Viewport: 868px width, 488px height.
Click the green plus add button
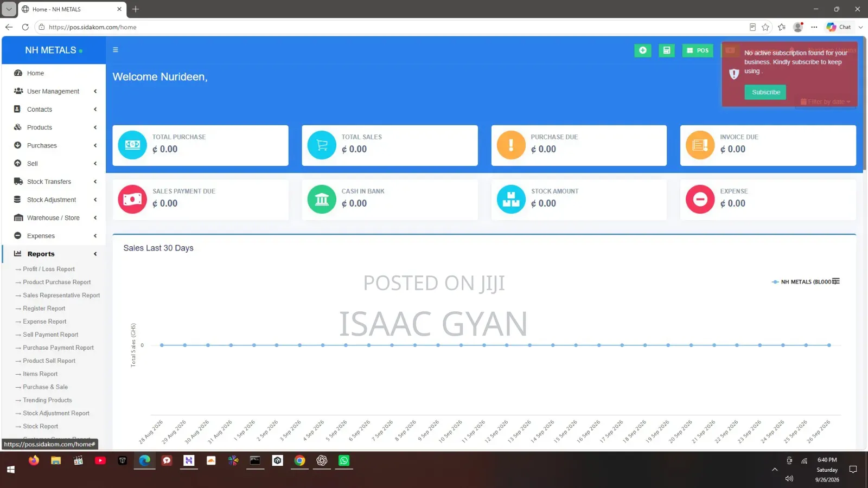click(643, 50)
